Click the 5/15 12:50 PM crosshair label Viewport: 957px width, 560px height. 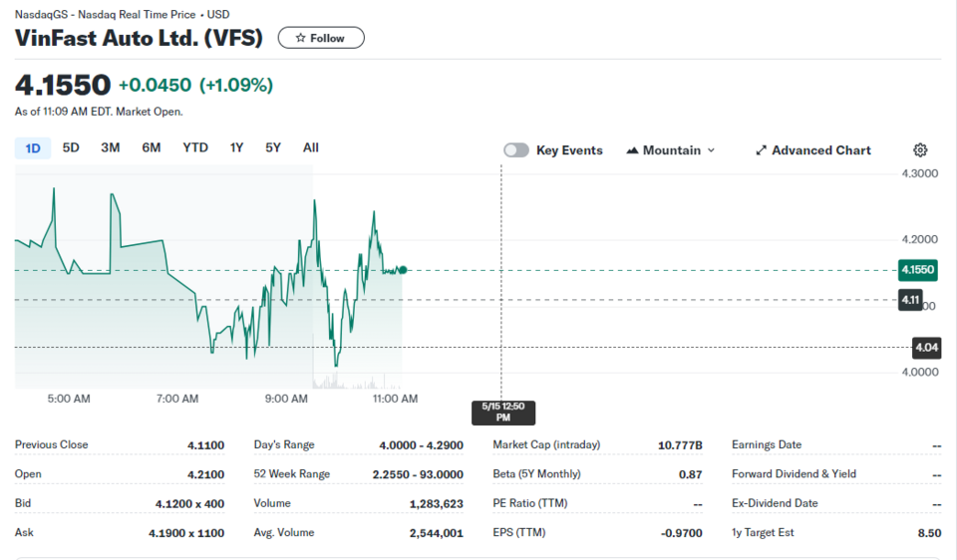pyautogui.click(x=503, y=413)
